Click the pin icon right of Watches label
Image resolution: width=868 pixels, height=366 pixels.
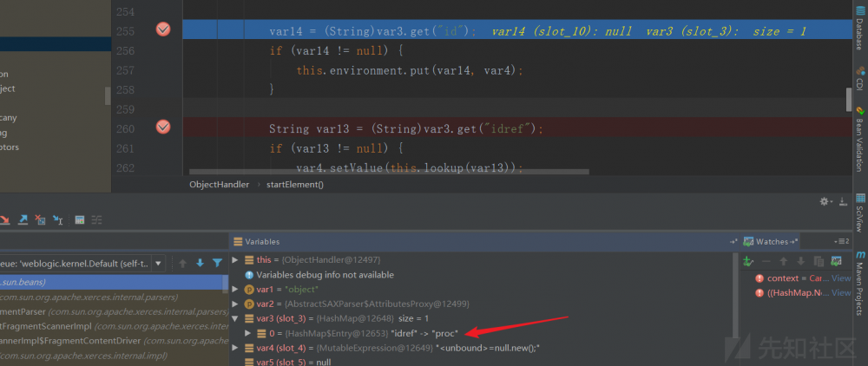point(795,242)
